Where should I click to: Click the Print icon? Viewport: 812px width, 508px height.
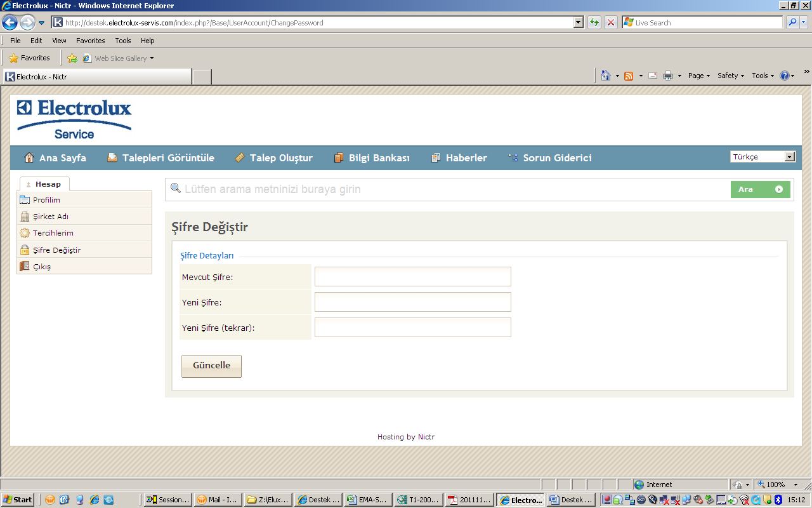point(668,76)
